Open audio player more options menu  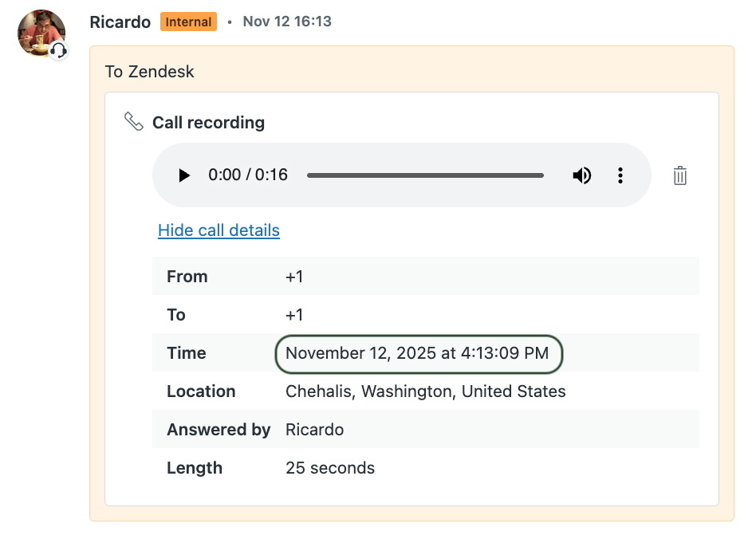pos(620,175)
